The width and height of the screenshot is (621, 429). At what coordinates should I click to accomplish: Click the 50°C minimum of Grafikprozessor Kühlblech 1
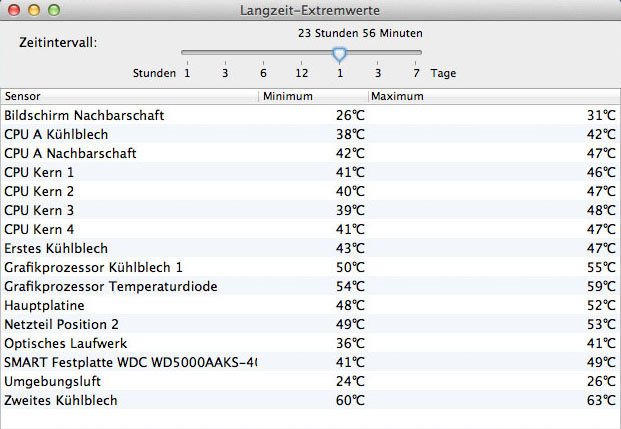point(350,267)
